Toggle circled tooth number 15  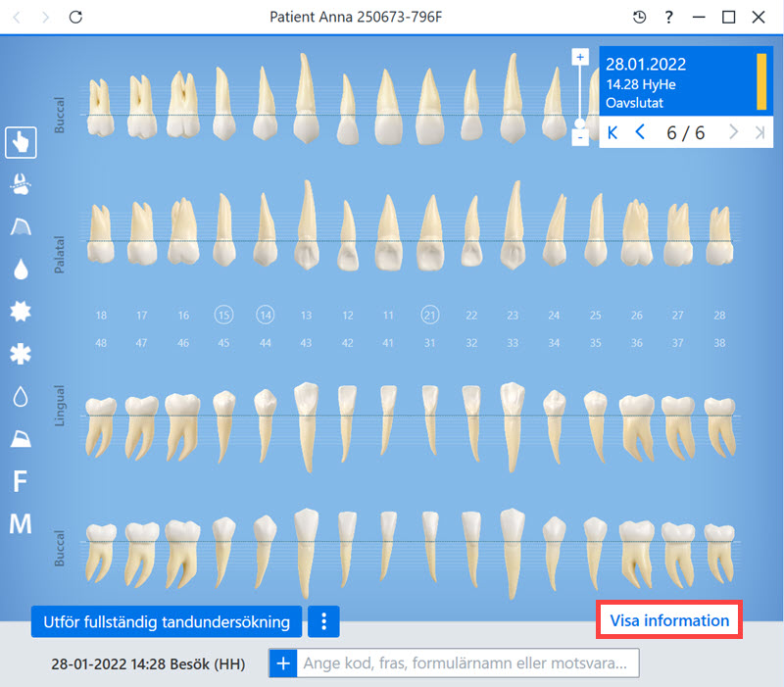(224, 315)
